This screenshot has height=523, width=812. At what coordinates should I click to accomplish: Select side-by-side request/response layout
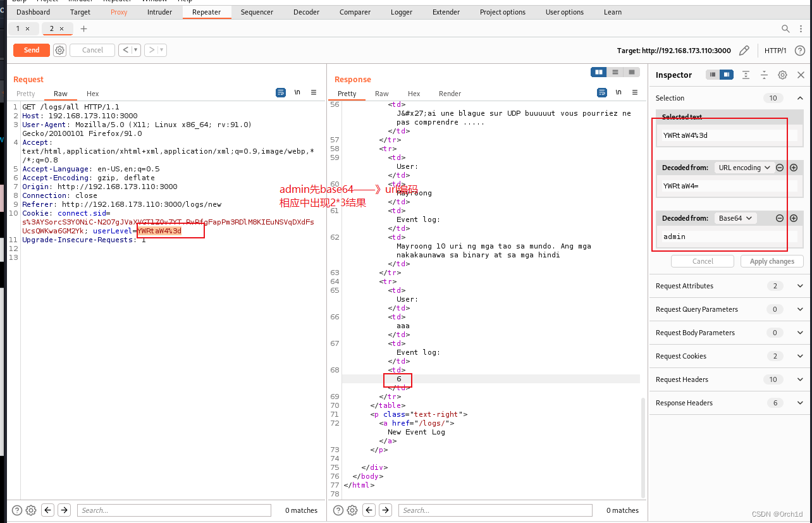click(x=598, y=72)
